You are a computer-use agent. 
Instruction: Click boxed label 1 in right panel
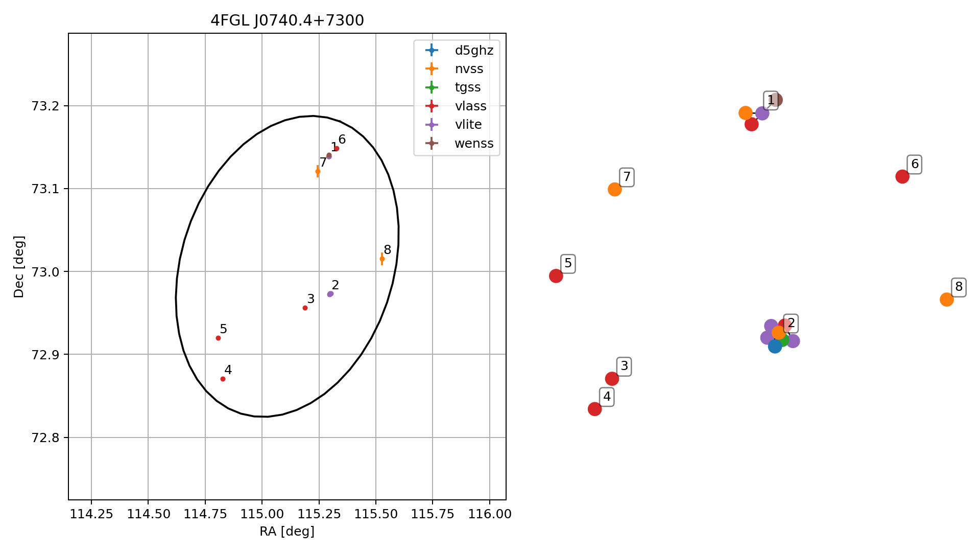point(771,100)
